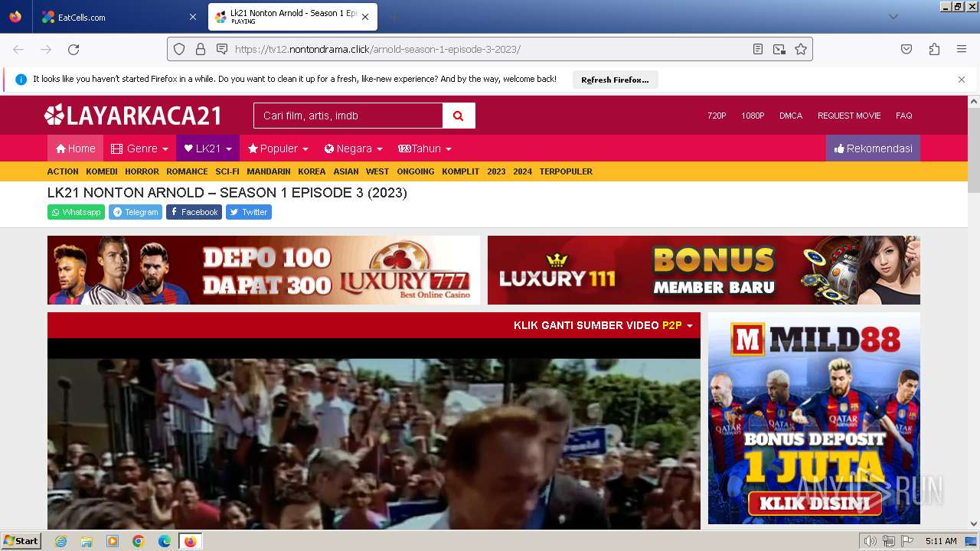Click the MILD88 KLIK DISINI ad
Screen dimensions: 980x551
(814, 419)
